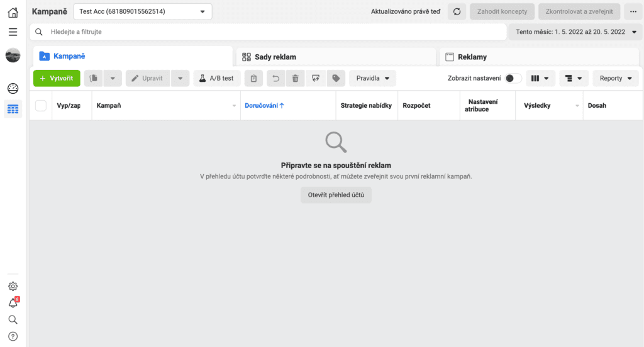Click the Zahodit koncepty button

[x=502, y=11]
